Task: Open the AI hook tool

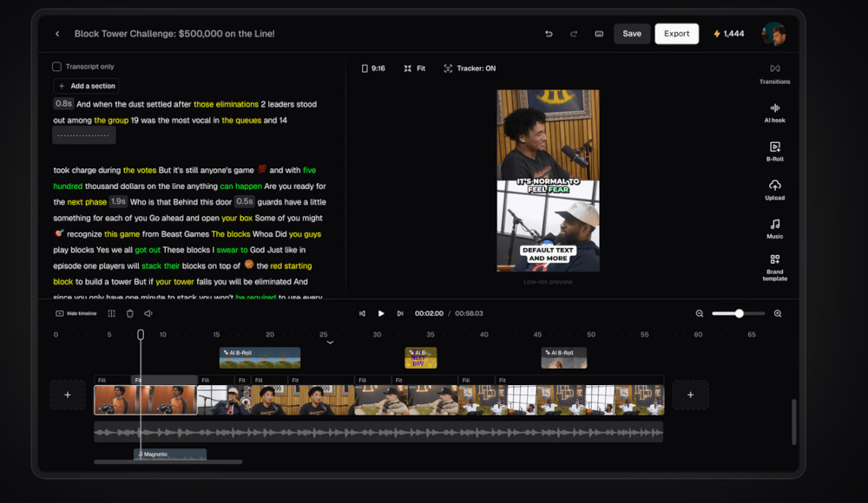Action: [774, 113]
